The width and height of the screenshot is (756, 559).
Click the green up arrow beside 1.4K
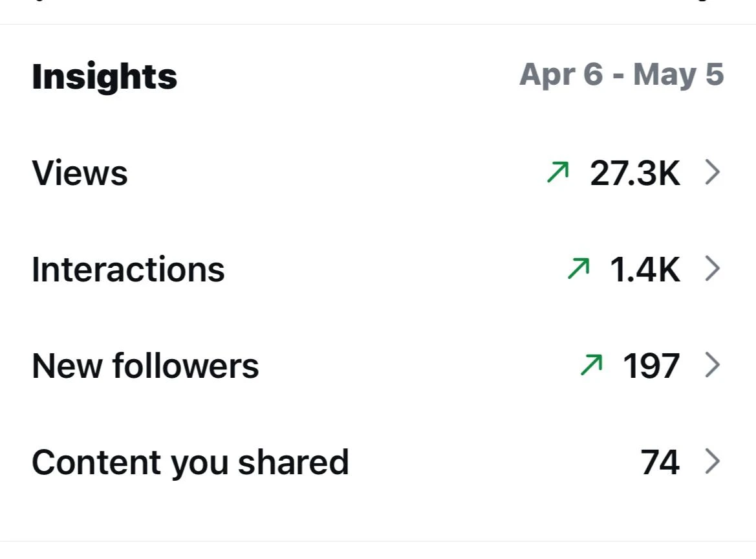579,269
